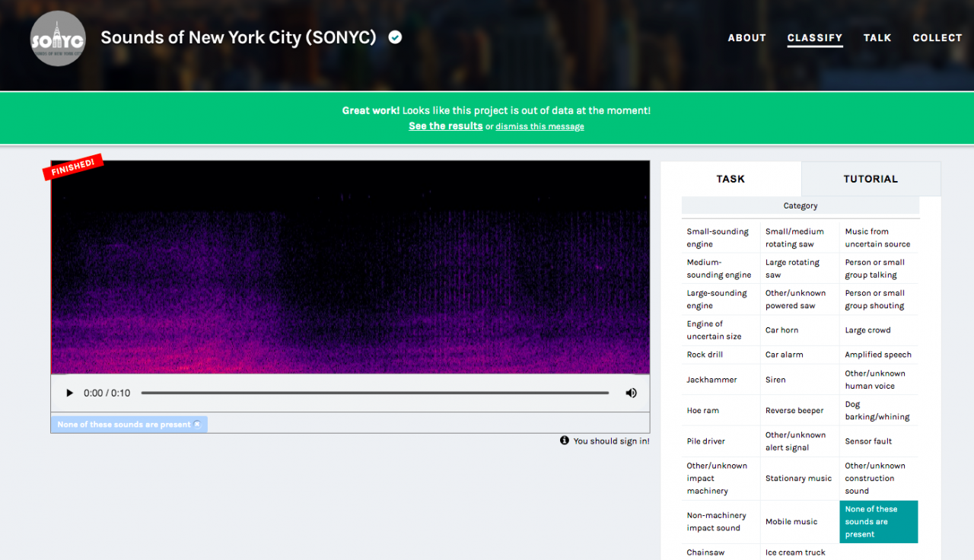This screenshot has width=974, height=560.
Task: Choose Small/medium rotating saw
Action: [800, 237]
